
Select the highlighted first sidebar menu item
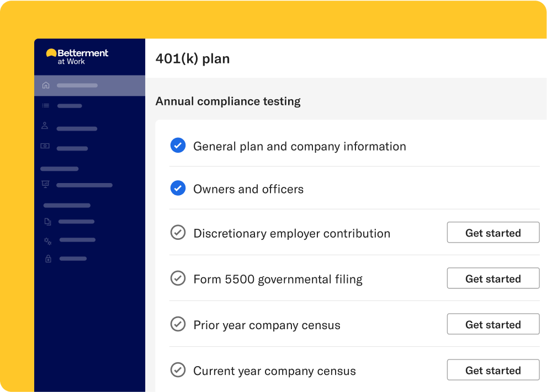77,85
